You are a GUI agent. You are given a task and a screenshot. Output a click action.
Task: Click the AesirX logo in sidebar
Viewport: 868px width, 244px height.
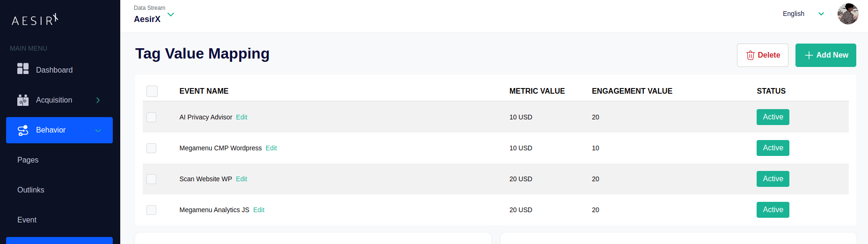click(35, 20)
